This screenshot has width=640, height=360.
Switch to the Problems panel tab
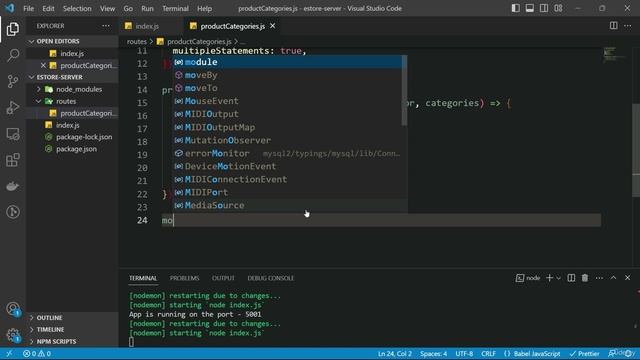point(184,278)
